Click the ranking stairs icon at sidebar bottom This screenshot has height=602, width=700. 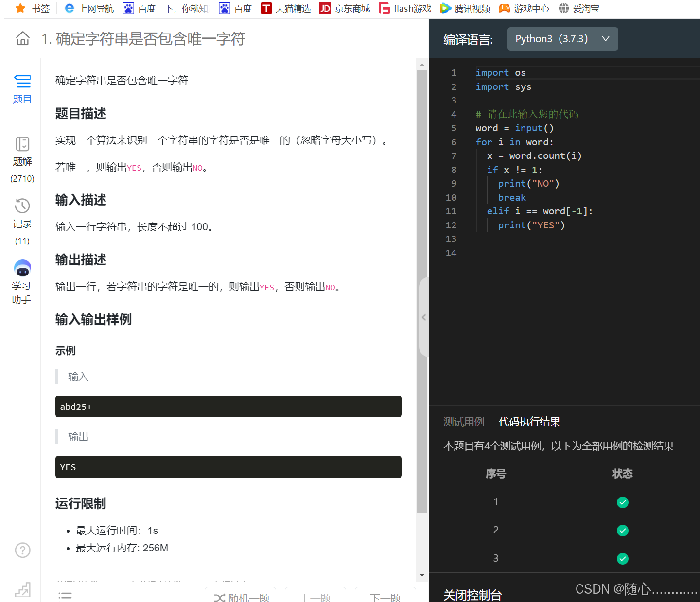click(x=23, y=590)
